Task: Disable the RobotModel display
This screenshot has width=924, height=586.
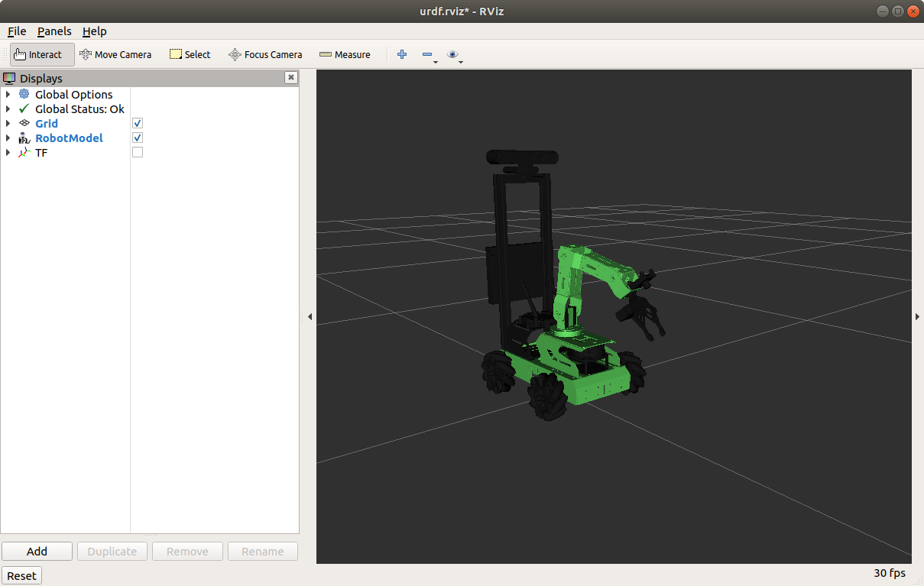Action: tap(137, 138)
